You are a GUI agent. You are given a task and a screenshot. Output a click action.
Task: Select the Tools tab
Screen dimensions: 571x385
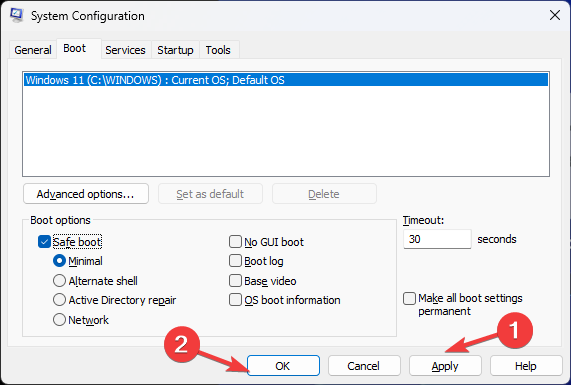(x=218, y=50)
